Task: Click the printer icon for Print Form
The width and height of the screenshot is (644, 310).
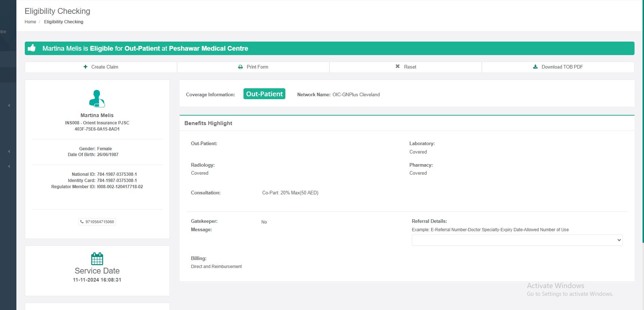Action: point(241,67)
